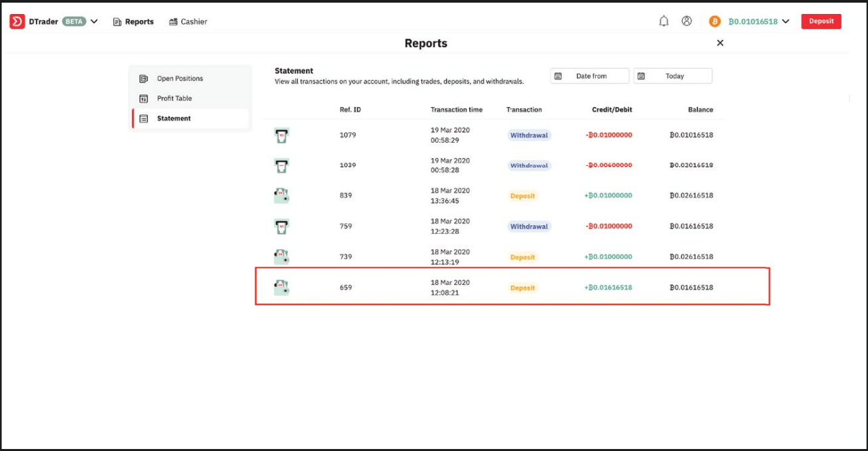Screen dimensions: 868x451
Task: Click deposit icon for Ref ID 659
Action: pos(281,288)
